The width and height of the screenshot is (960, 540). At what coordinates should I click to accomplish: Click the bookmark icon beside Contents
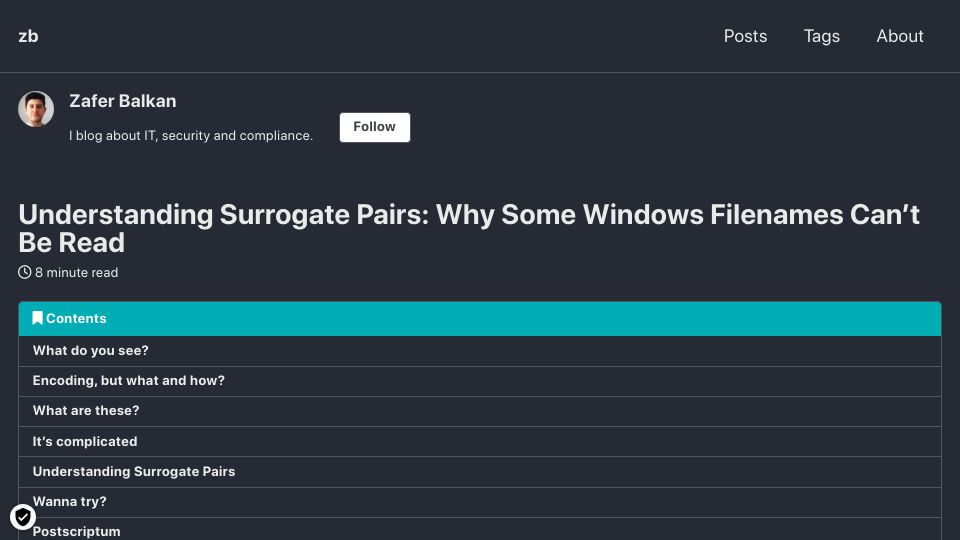pyautogui.click(x=37, y=318)
